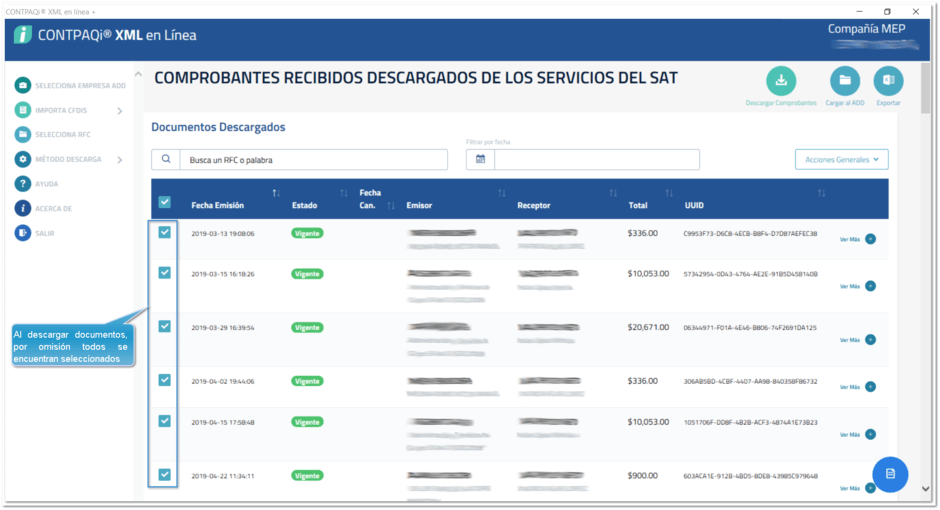Expand the Método Descarga submenu arrow
Screen dimensions: 940x510
pyautogui.click(x=120, y=159)
